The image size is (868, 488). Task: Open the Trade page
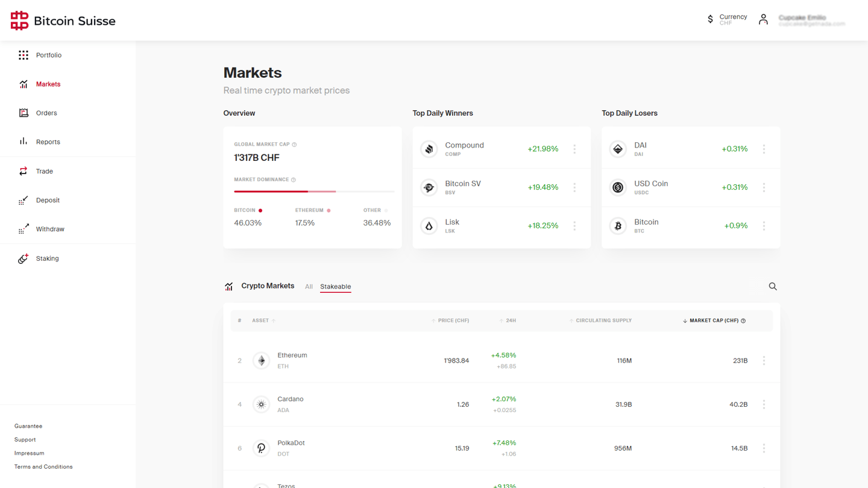pyautogui.click(x=44, y=171)
